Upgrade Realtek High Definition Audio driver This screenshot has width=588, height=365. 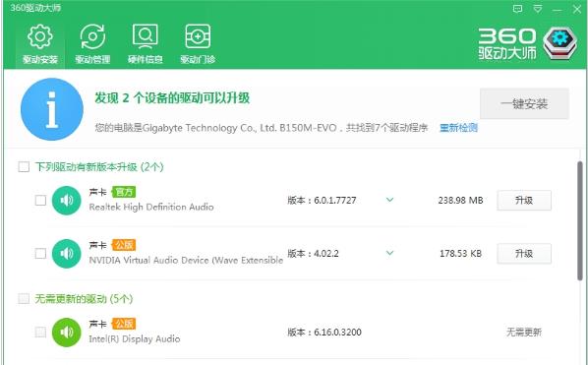click(x=524, y=201)
